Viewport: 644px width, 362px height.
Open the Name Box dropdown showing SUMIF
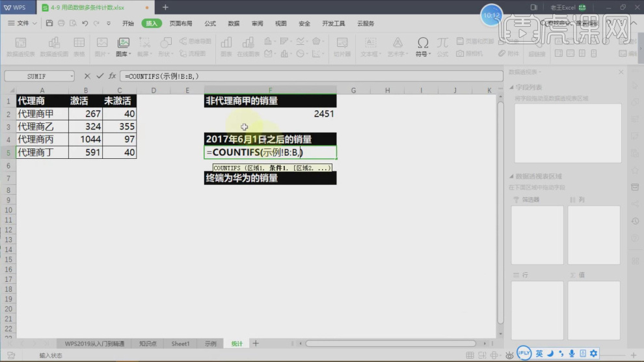coord(71,76)
